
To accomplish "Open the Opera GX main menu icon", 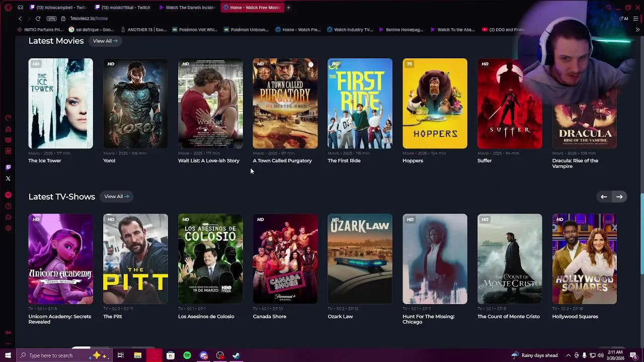I will tap(8, 8).
